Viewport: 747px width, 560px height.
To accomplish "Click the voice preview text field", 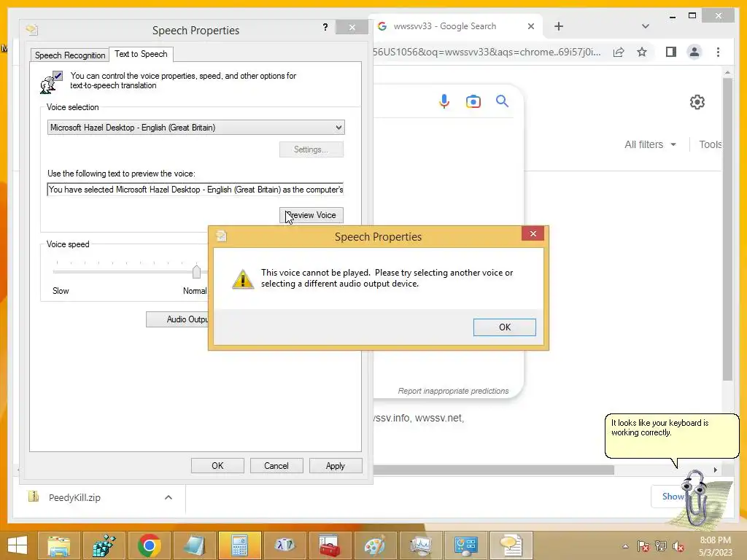I will tap(196, 190).
